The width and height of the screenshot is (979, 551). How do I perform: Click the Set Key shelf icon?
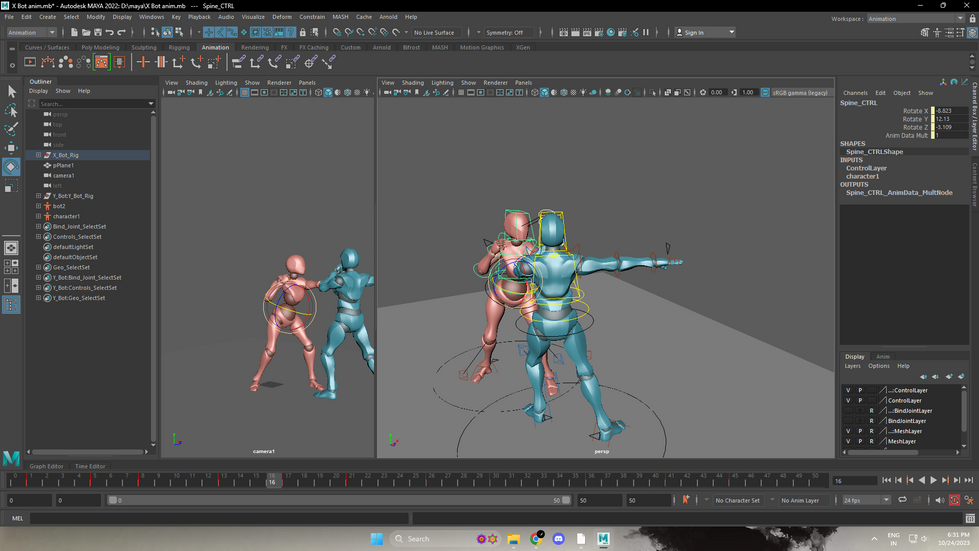[x=143, y=62]
